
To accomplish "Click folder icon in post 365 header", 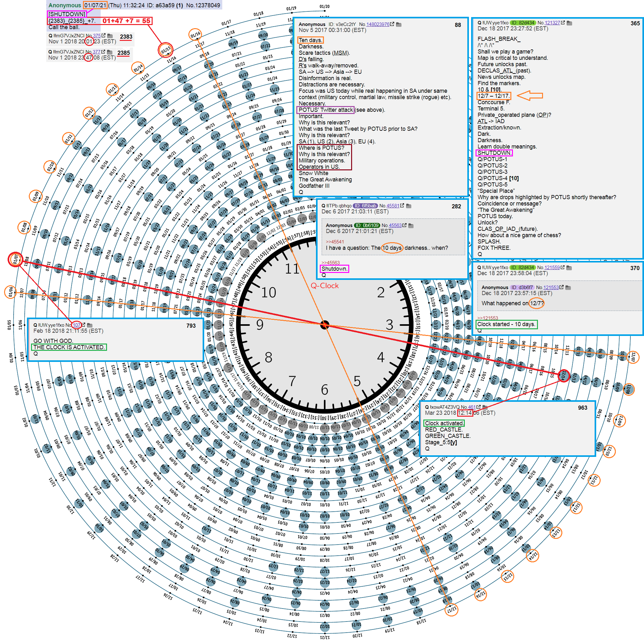I will pos(569,23).
